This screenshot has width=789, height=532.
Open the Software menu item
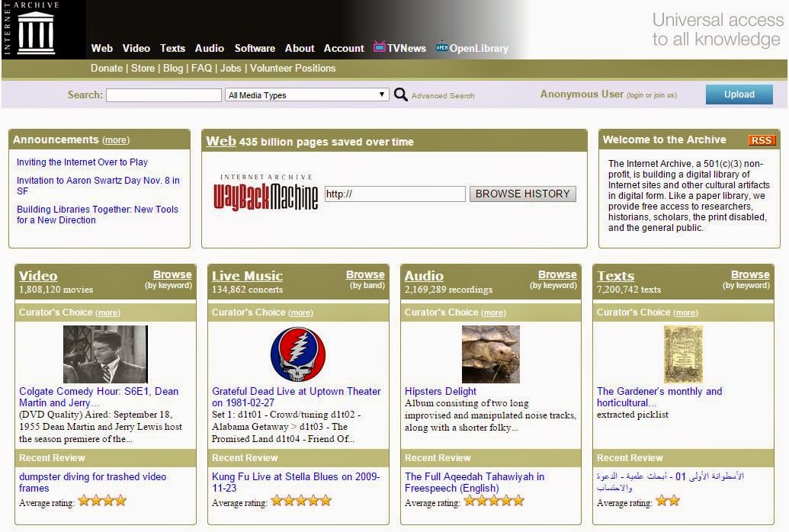click(255, 48)
